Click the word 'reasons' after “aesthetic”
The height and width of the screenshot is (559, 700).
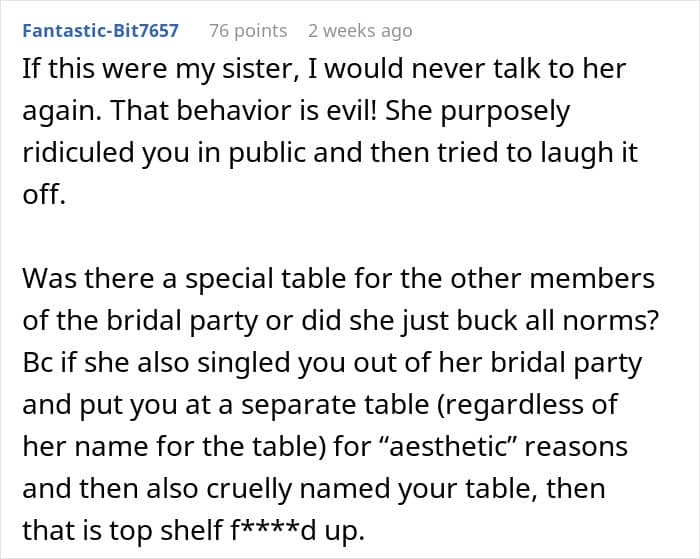point(576,447)
